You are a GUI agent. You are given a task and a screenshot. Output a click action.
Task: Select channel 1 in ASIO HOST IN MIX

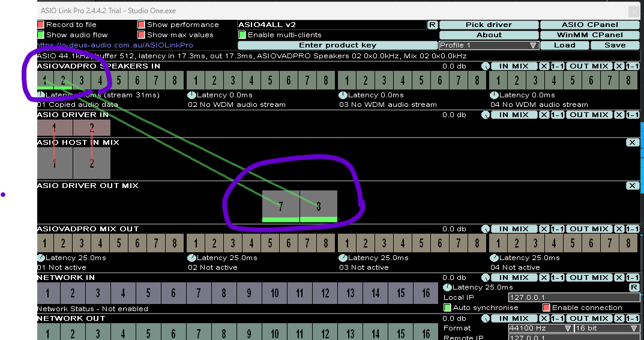55,163
